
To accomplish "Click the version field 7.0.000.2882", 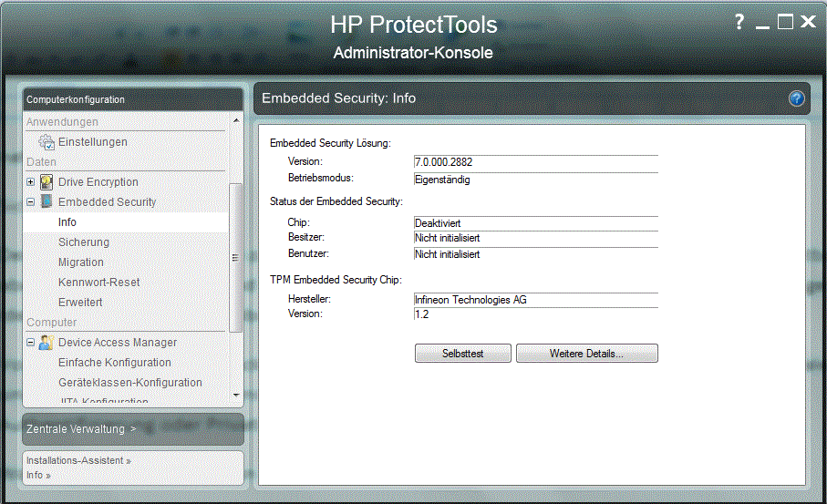I will coord(536,162).
